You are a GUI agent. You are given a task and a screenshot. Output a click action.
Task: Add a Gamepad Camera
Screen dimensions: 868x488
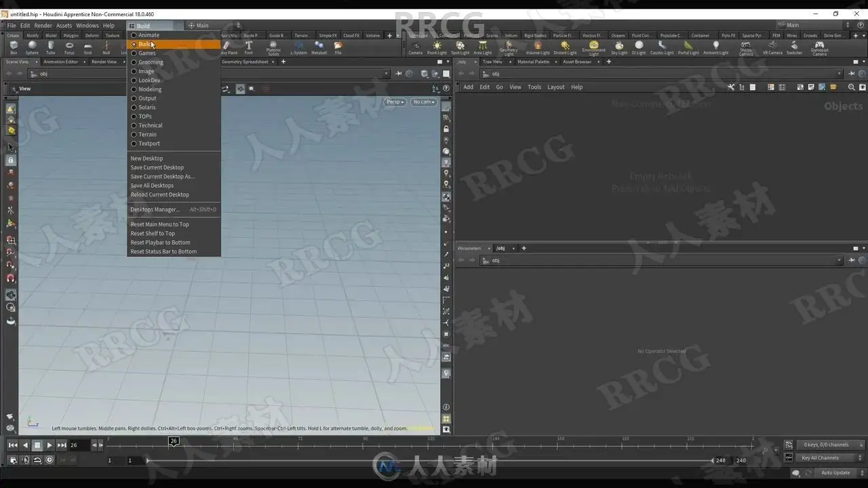point(819,48)
